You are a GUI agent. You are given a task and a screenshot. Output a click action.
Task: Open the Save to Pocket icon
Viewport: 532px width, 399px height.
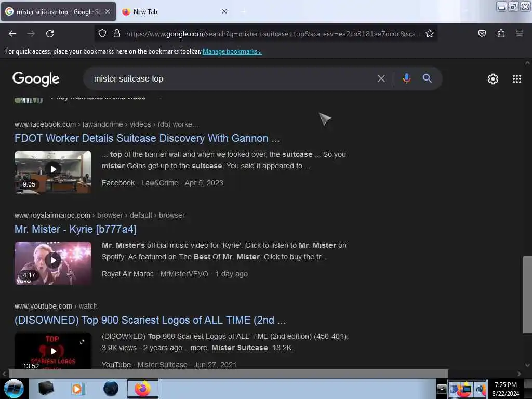click(x=482, y=33)
